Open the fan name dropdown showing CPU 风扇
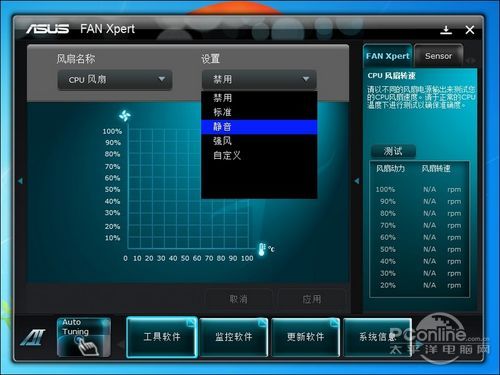The width and height of the screenshot is (500, 375). coord(115,80)
